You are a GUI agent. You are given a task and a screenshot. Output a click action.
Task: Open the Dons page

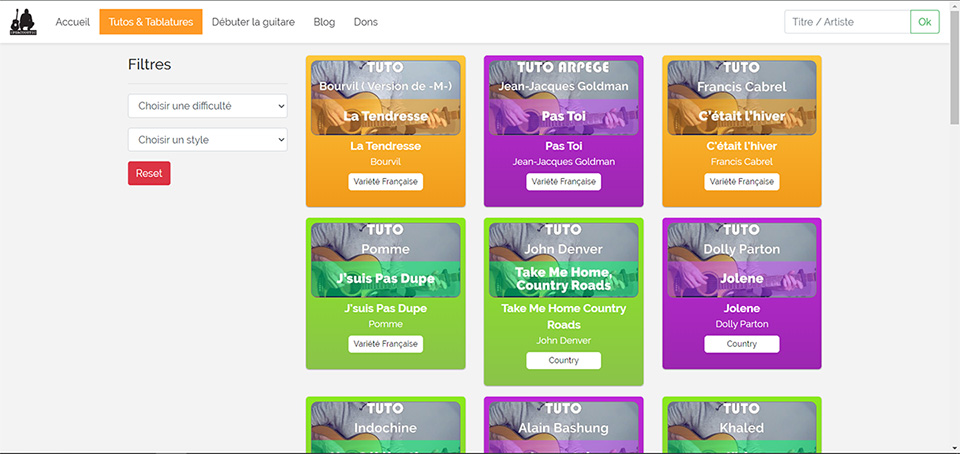[x=366, y=22]
